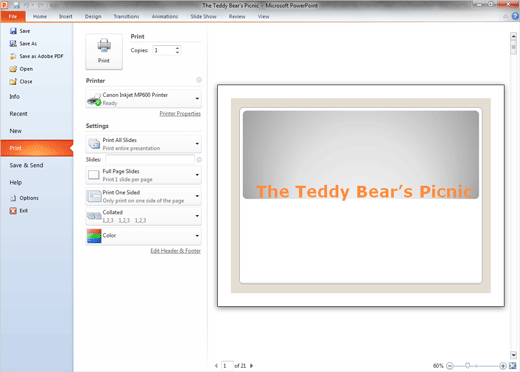Click the info icon beside Slides field
The image size is (520, 372).
[x=199, y=160]
